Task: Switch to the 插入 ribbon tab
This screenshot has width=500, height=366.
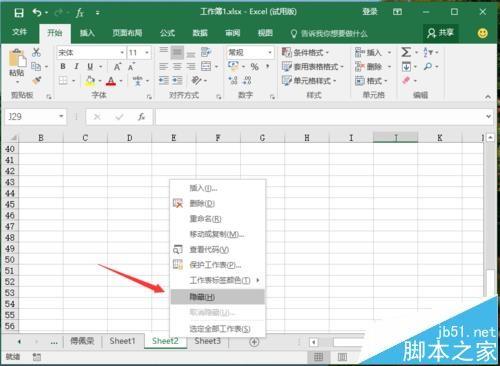Action: click(87, 33)
